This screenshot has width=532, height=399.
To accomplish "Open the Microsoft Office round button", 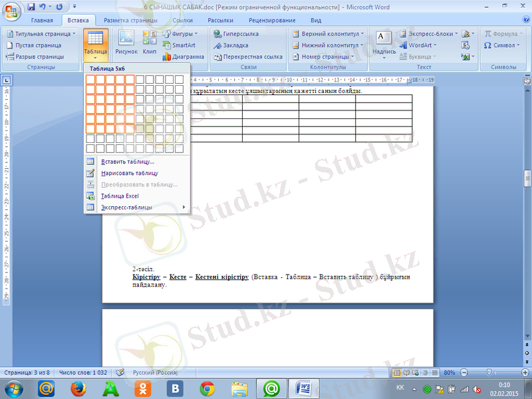I will [x=11, y=11].
